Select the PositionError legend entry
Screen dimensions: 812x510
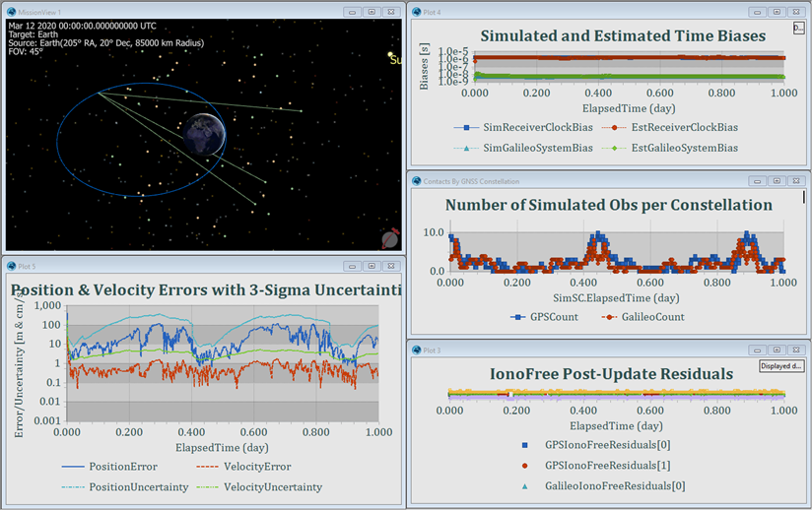109,467
